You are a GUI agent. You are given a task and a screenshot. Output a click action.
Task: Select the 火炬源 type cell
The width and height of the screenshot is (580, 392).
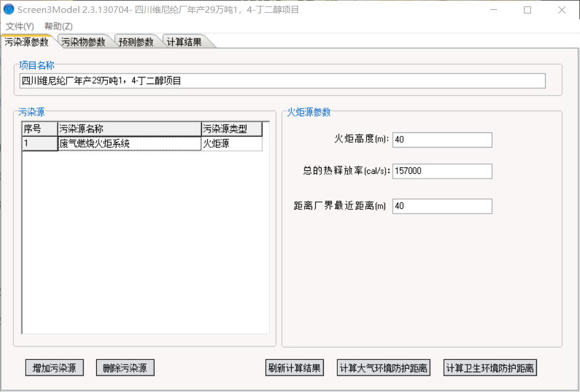(232, 143)
